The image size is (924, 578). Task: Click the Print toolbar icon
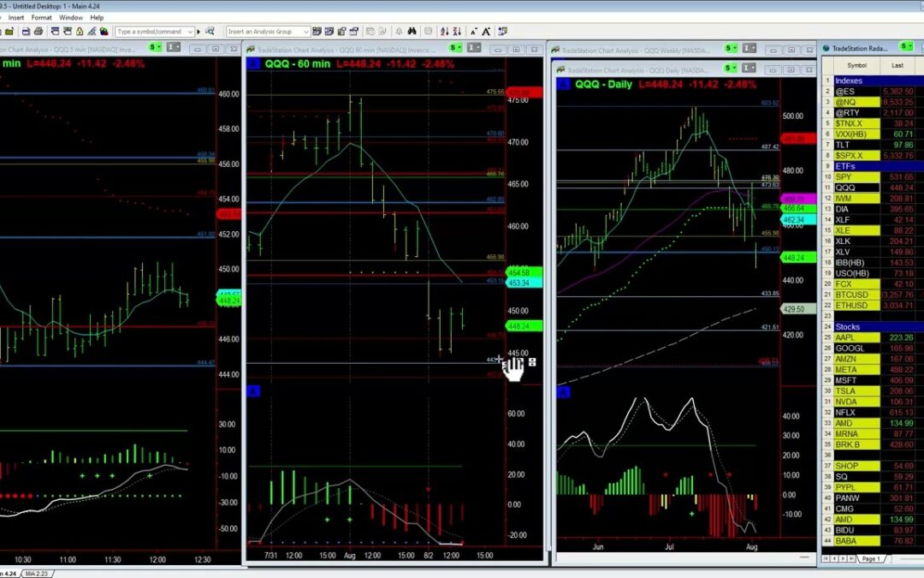pos(38,32)
